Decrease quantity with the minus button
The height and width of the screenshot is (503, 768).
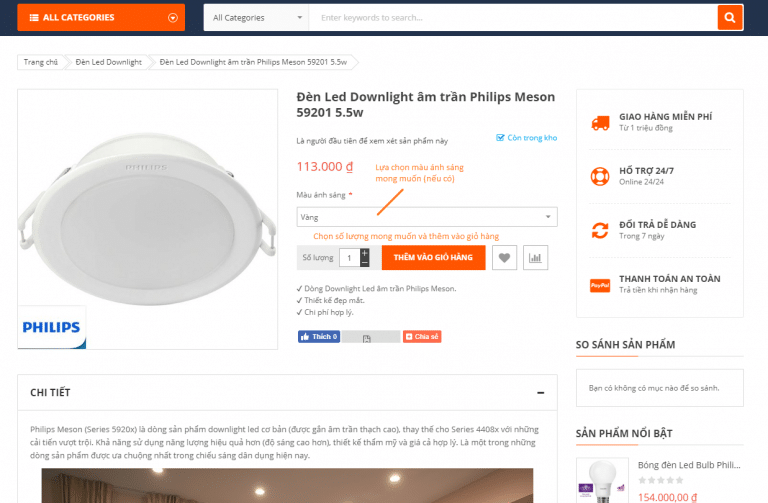[365, 263]
